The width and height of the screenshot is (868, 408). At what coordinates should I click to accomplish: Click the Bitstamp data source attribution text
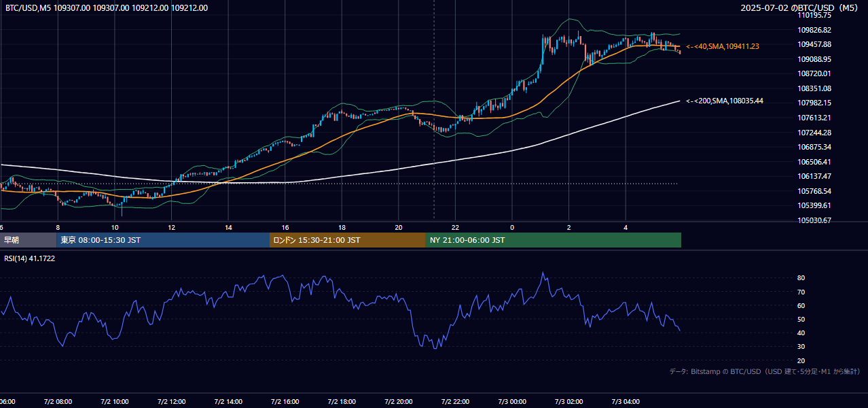click(x=765, y=371)
